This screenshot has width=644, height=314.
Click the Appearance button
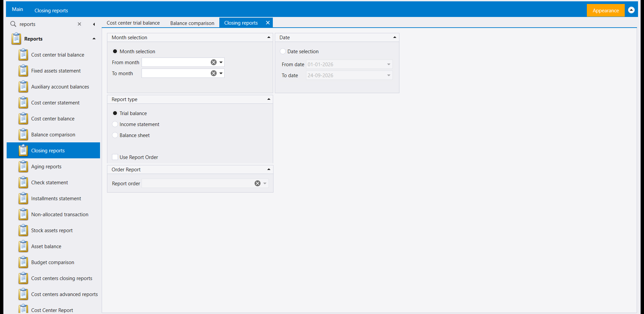[x=605, y=10]
